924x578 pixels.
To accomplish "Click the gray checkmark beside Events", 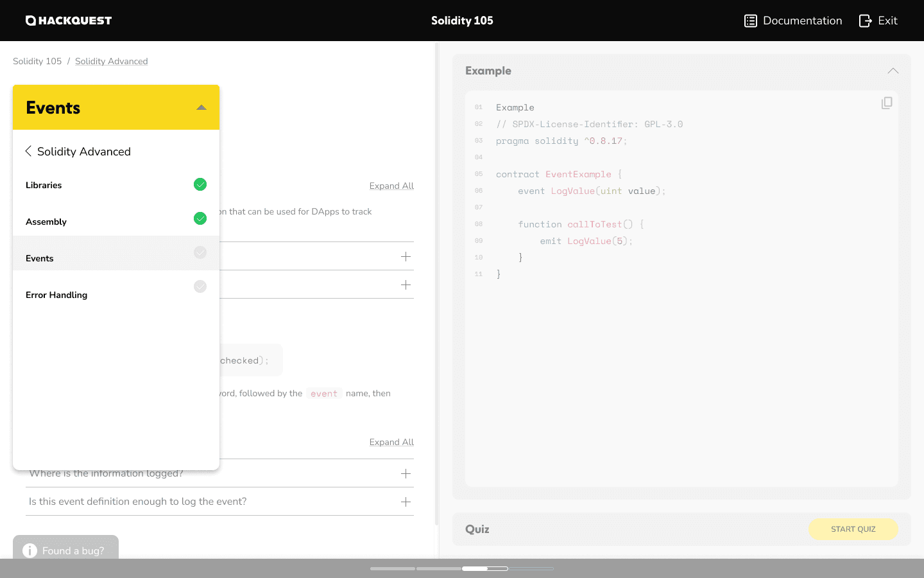I will pos(200,252).
